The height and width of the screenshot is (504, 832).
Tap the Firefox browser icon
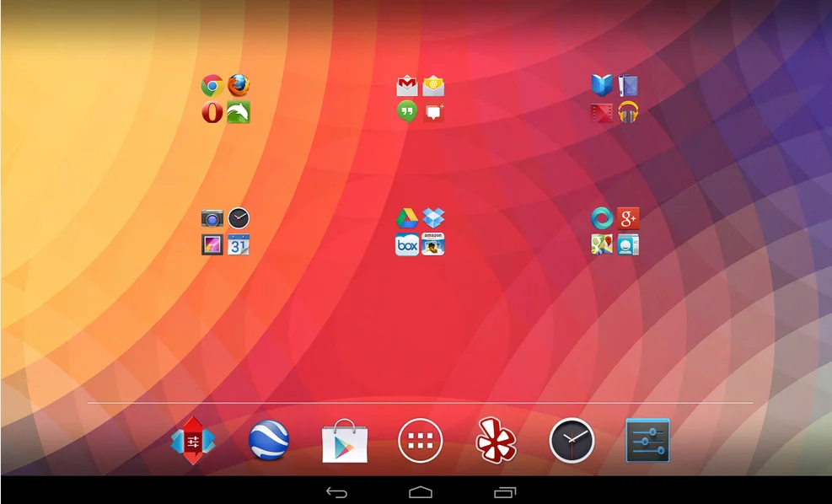click(x=239, y=85)
